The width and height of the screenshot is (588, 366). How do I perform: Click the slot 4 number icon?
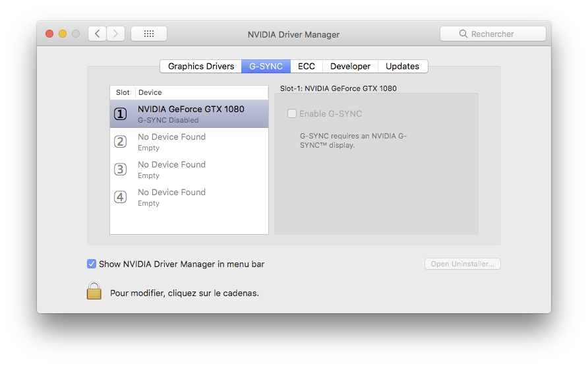pyautogui.click(x=121, y=197)
